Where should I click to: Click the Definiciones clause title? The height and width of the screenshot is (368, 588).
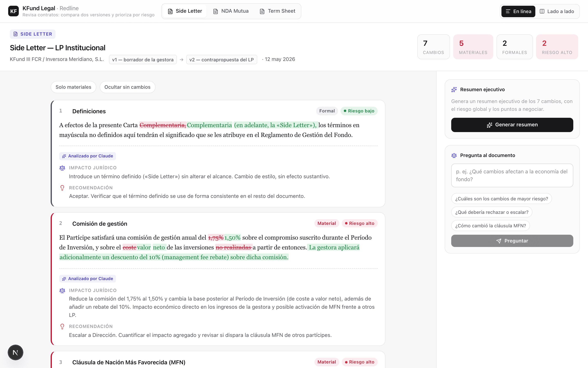89,111
